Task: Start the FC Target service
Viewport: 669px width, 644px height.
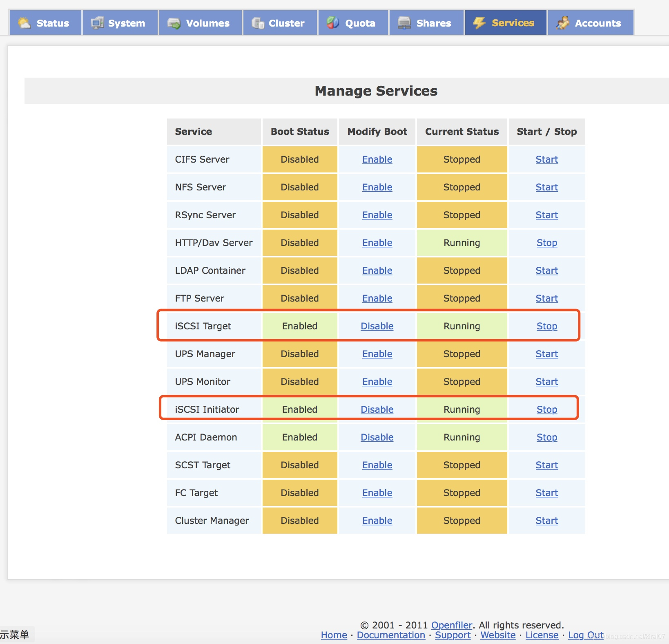Action: [547, 493]
